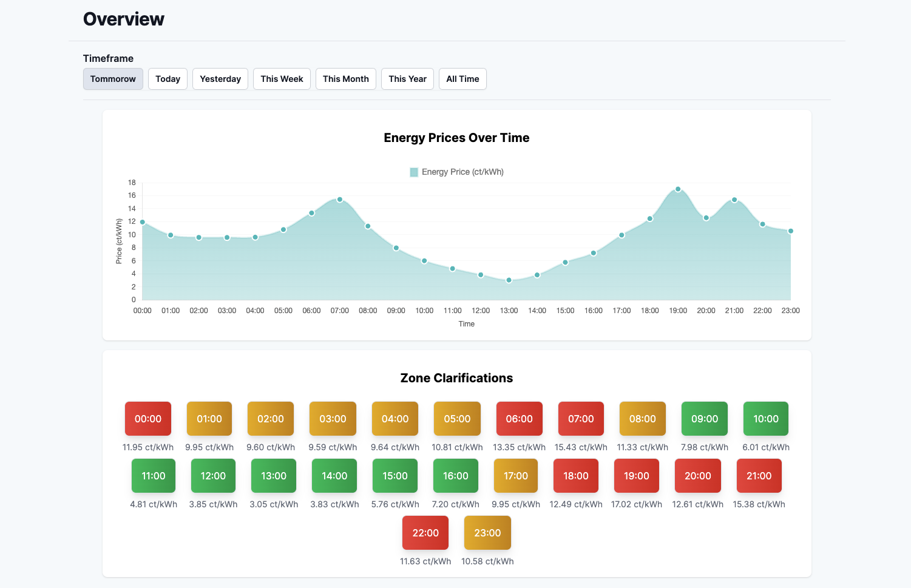911x588 pixels.
Task: Click the 17.02 ct/kWh price text
Action: point(637,504)
